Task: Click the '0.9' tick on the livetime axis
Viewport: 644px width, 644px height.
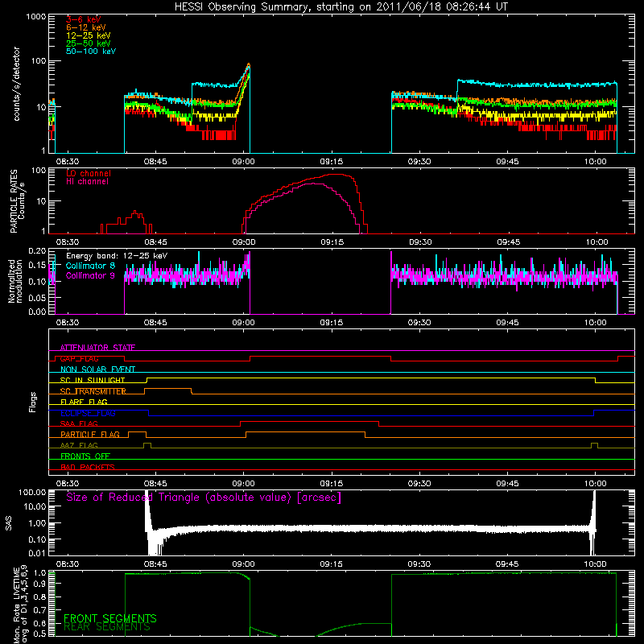Action: 39,583
